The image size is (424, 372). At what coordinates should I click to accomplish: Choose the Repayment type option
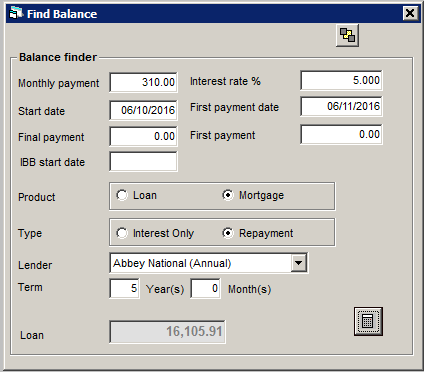tap(228, 233)
